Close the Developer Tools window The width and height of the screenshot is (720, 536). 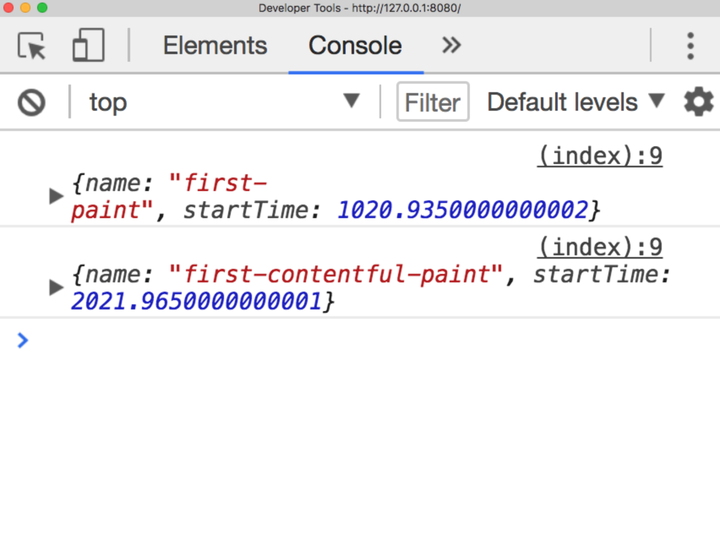[10, 8]
